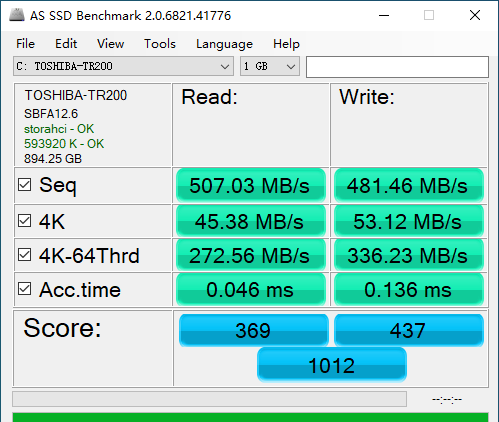The height and width of the screenshot is (422, 499).
Task: Click the grey progress bar
Action: 209,399
